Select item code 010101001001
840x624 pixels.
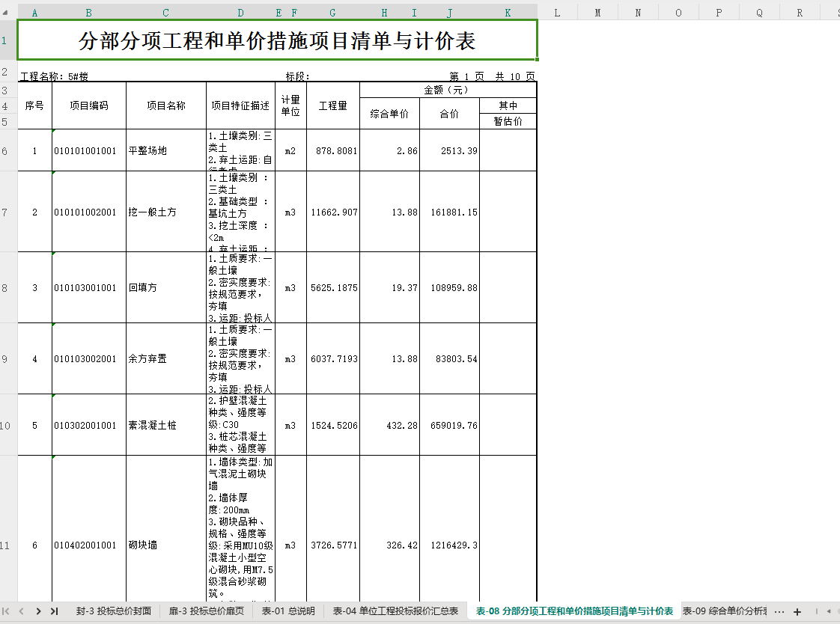(x=89, y=150)
